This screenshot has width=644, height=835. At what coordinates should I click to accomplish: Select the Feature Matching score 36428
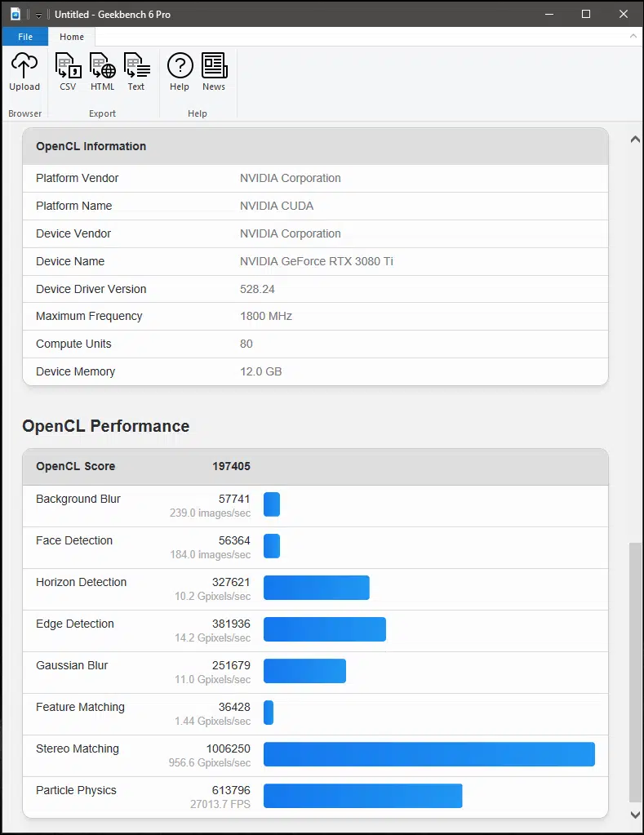234,707
